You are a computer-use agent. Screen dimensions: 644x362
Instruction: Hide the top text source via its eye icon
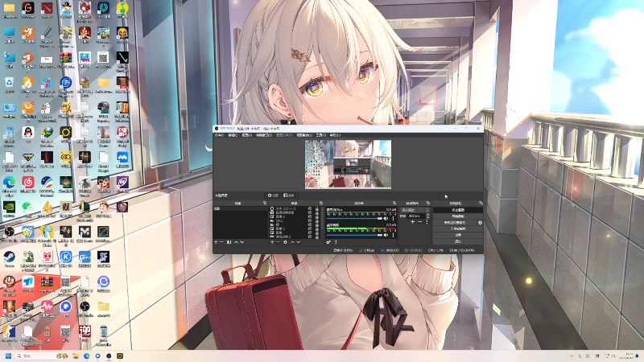click(310, 208)
